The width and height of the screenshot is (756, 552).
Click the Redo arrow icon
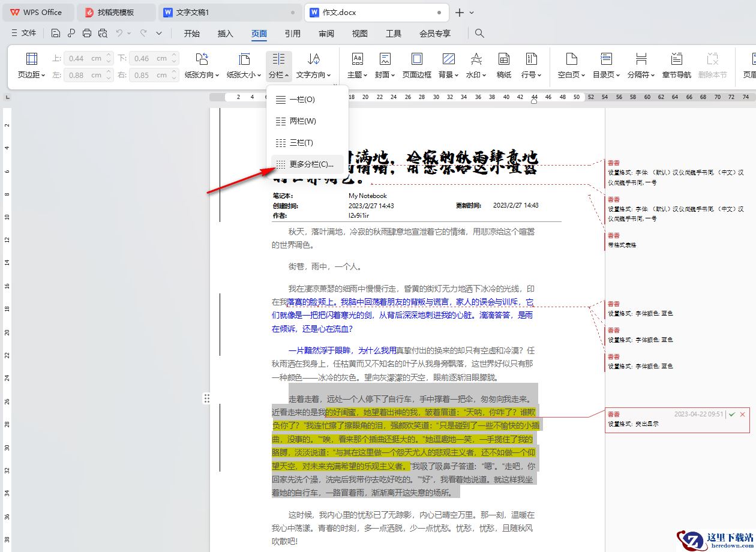[143, 33]
